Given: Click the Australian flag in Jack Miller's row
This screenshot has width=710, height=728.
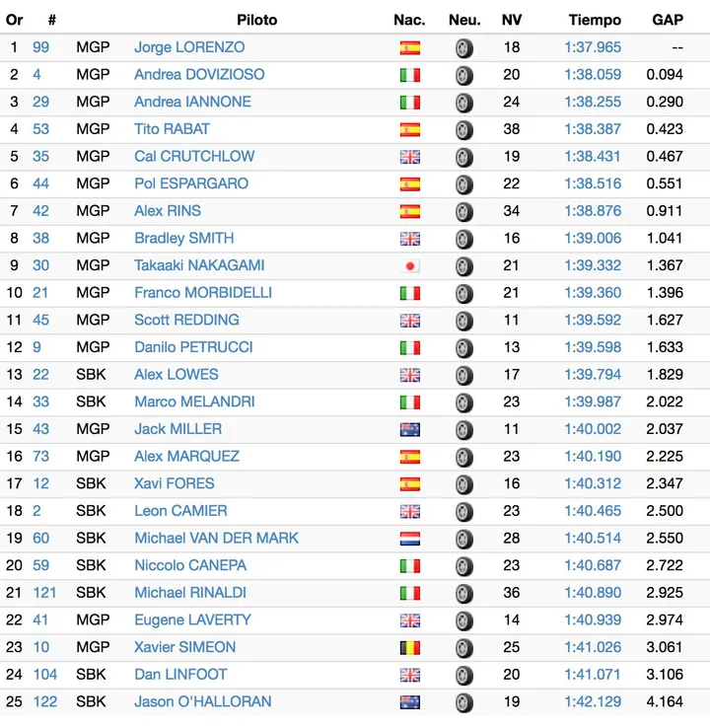Looking at the screenshot, I should [410, 429].
